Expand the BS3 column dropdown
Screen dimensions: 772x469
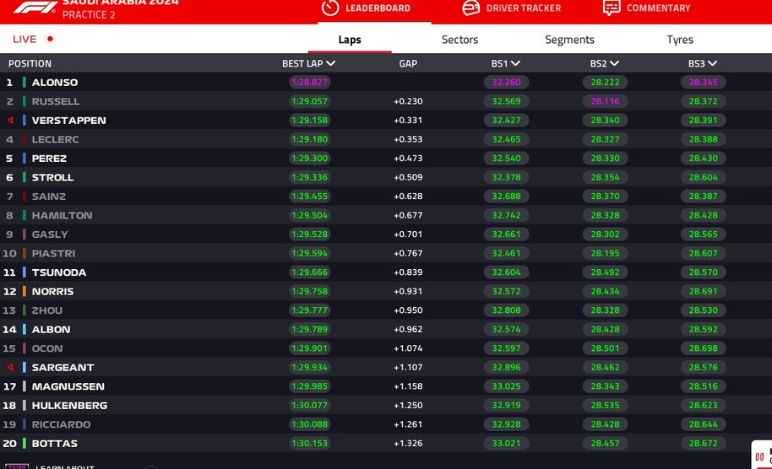click(712, 64)
